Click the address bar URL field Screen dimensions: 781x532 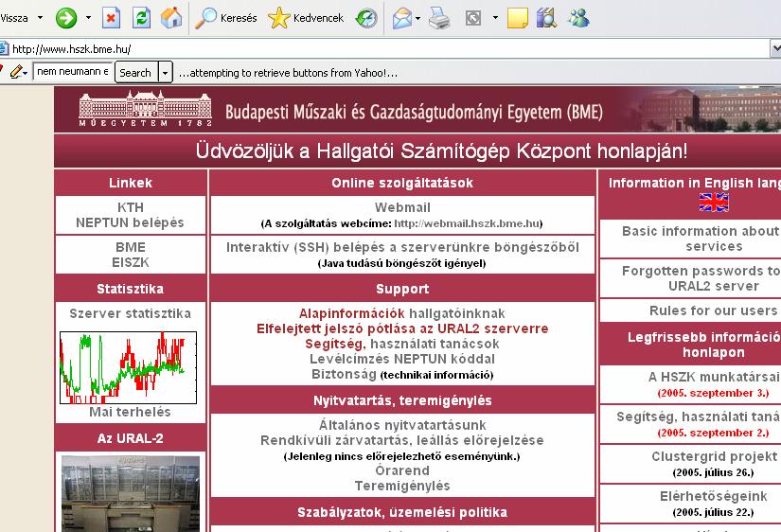click(x=388, y=49)
